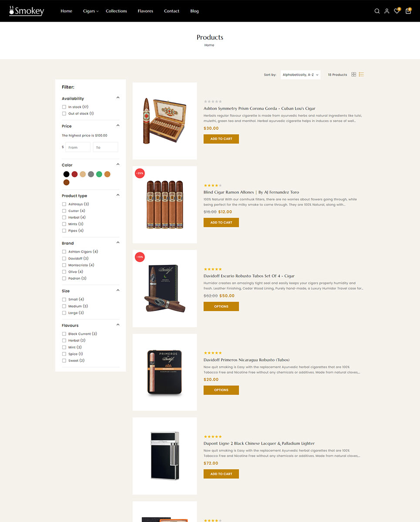Open the wishlist heart icon

[396, 11]
